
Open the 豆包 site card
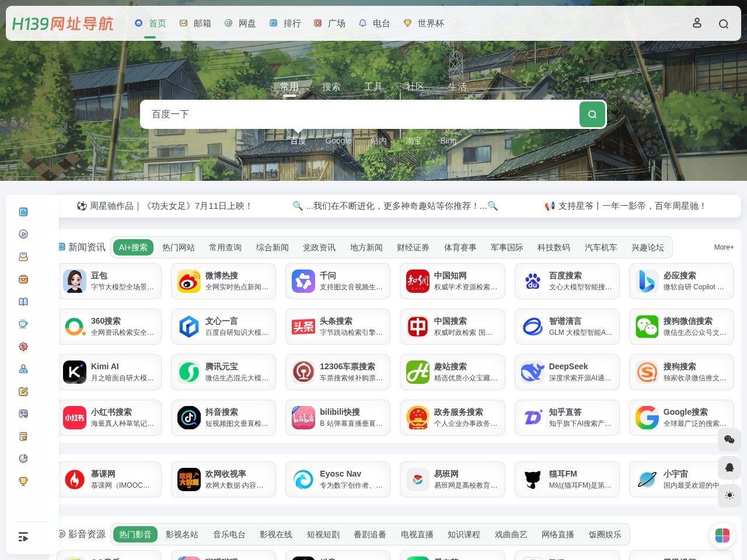[x=110, y=281]
